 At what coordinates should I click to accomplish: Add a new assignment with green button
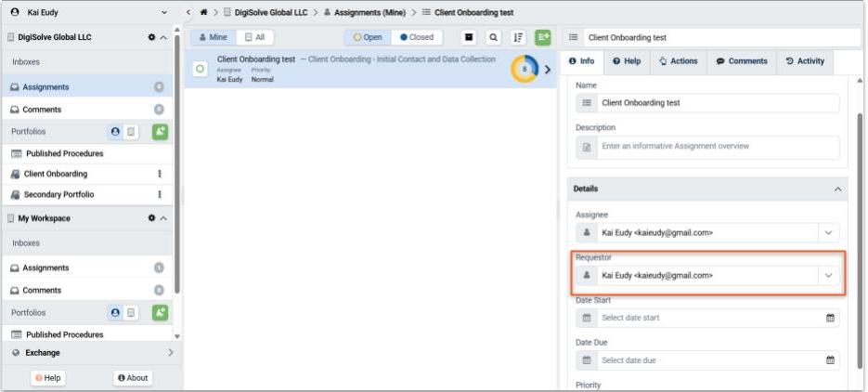[542, 37]
